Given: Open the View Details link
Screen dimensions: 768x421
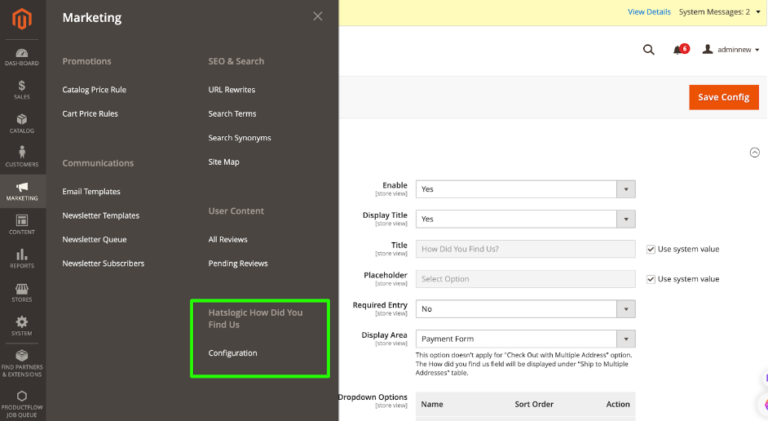Looking at the screenshot, I should click(649, 12).
